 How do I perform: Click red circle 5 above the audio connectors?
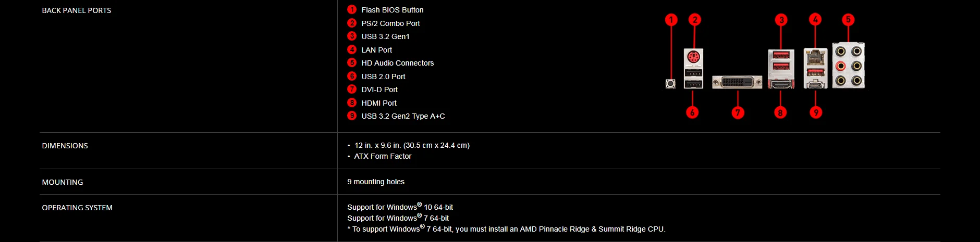848,20
